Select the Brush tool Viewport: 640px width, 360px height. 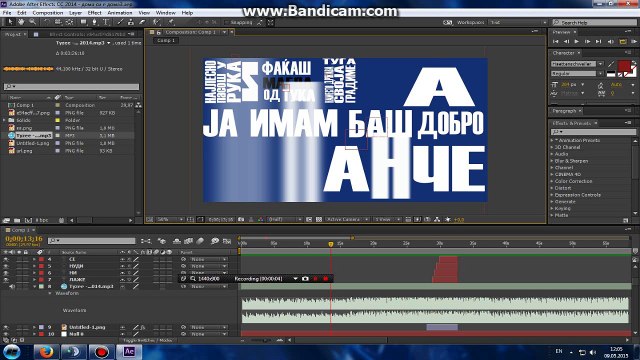coord(120,22)
